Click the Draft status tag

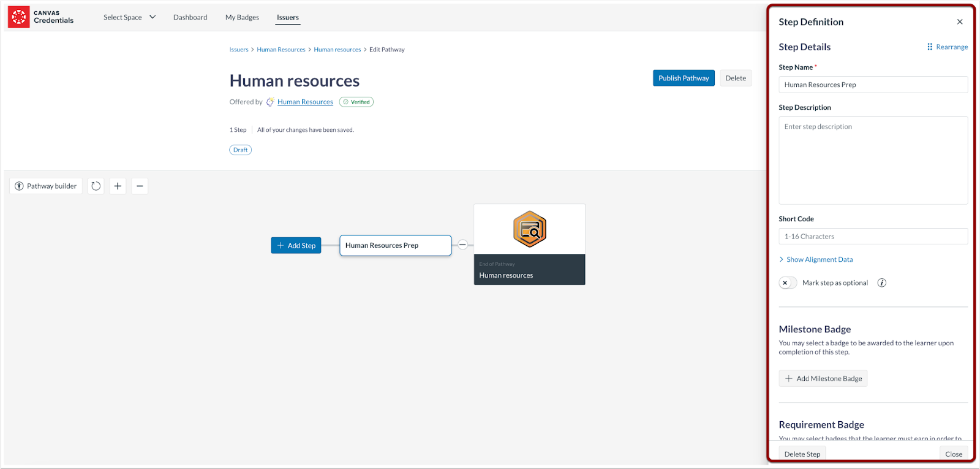241,150
